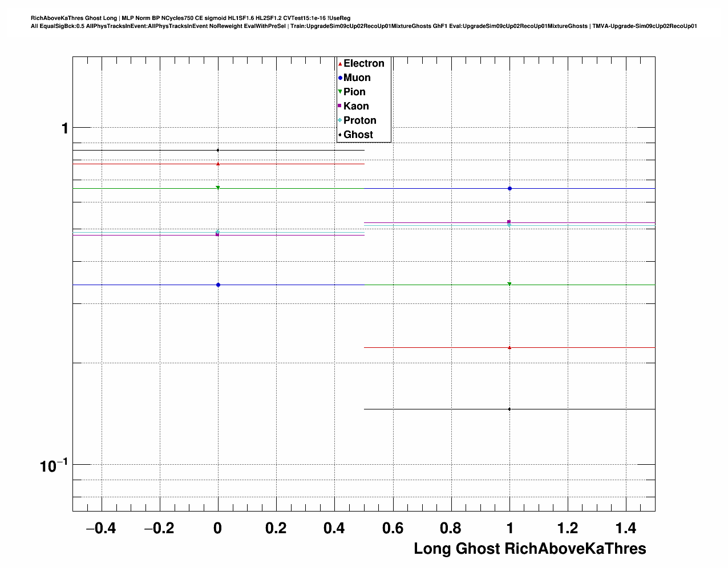Click the blue Muon circle marker in legend
728x568 pixels.
tap(340, 78)
